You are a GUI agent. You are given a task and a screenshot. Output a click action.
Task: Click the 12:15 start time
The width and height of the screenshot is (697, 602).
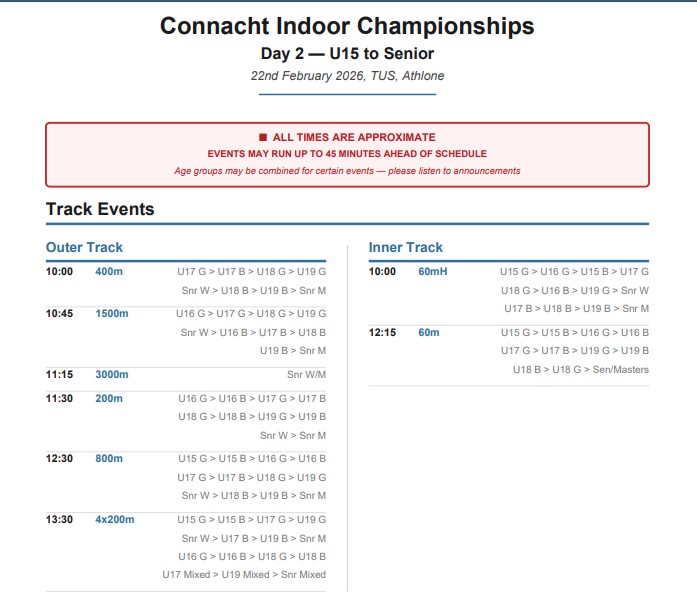click(x=382, y=332)
